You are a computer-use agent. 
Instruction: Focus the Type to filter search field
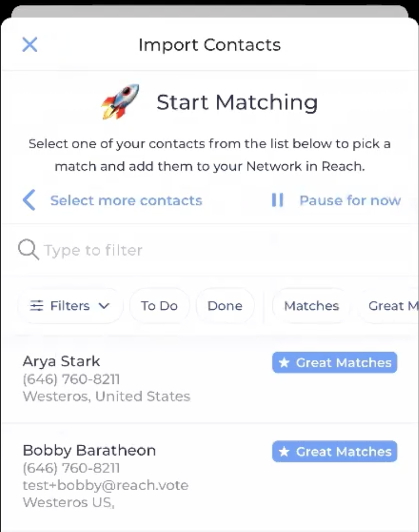pyautogui.click(x=209, y=250)
